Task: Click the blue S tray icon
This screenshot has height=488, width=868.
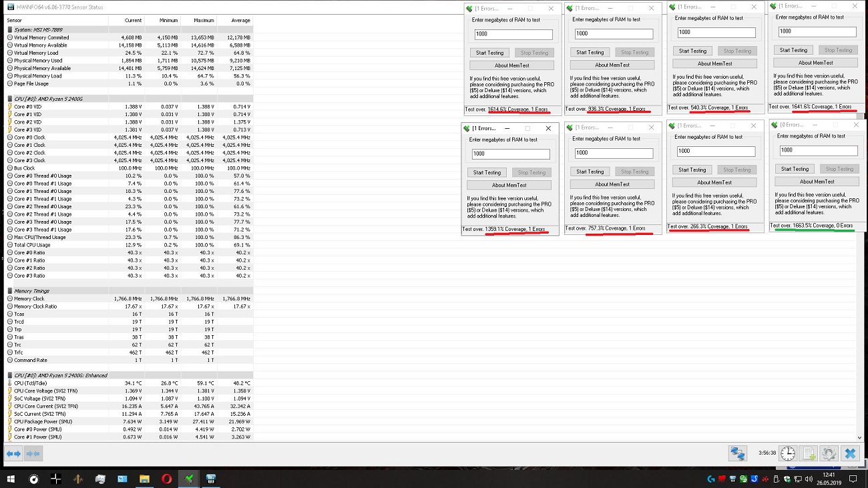Action: 754,479
